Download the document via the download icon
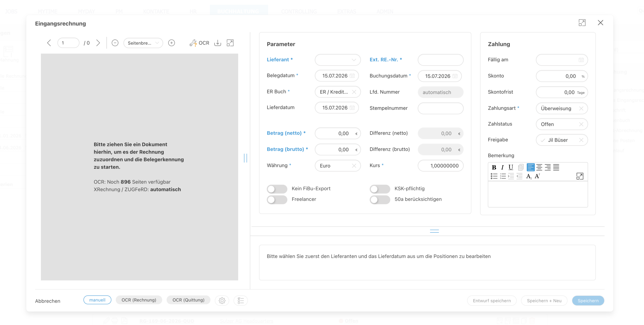This screenshot has width=644, height=325. point(218,43)
